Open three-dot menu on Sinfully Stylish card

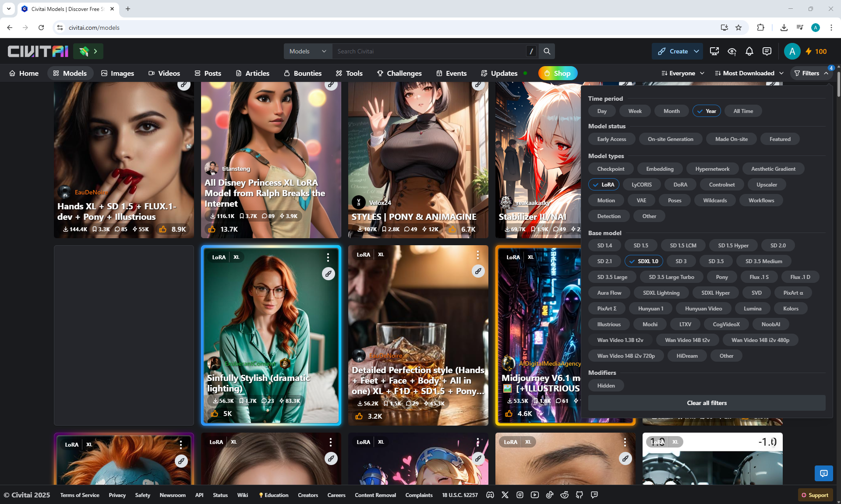coord(328,257)
